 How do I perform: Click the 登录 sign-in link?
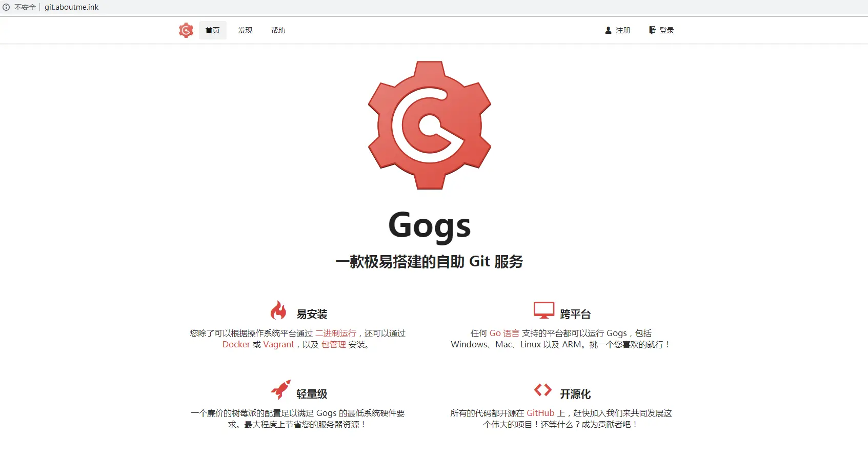coord(661,30)
